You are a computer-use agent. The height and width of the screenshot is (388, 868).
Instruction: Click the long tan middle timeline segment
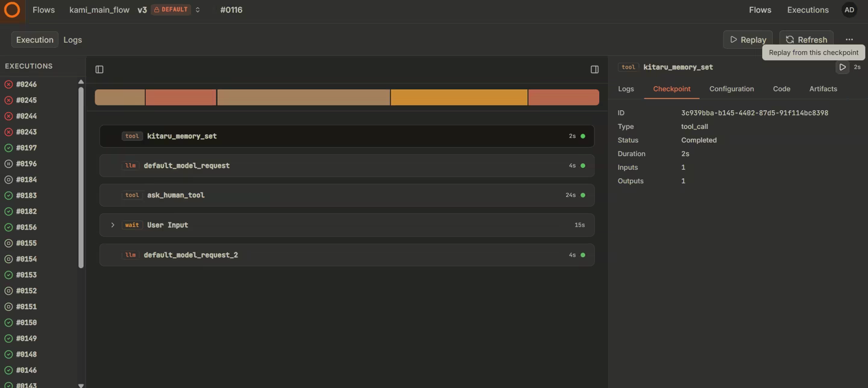tap(303, 97)
